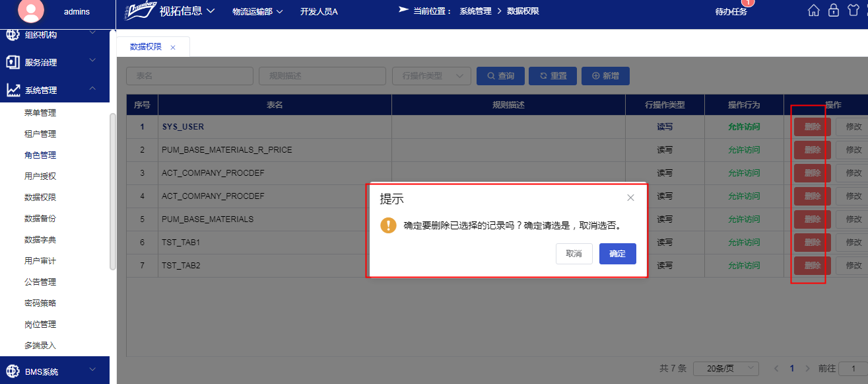The image size is (868, 384).
Task: Select page 1 in pagination
Action: [x=791, y=368]
